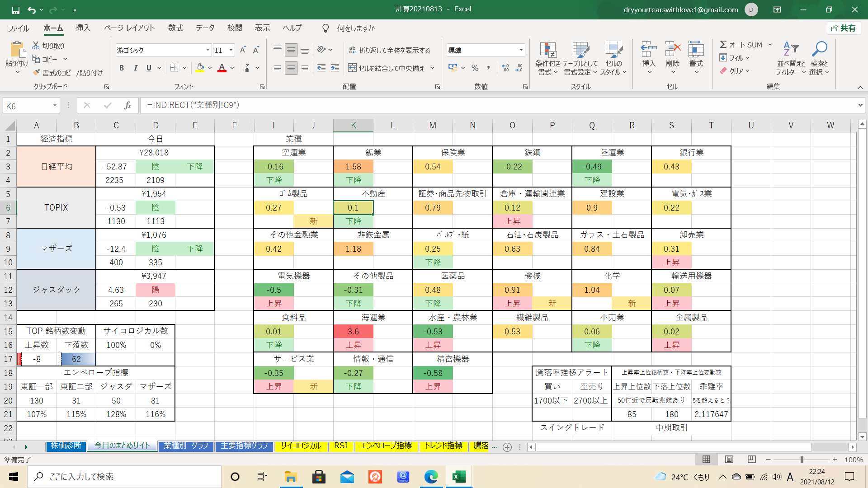
Task: Expand the number format combo box
Action: (x=521, y=50)
